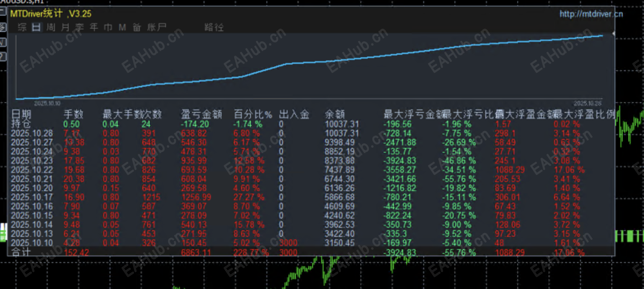Image resolution: width=644 pixels, height=289 pixels.
Task: Click the 2025.10.10 chart start label
Action: pos(47,103)
